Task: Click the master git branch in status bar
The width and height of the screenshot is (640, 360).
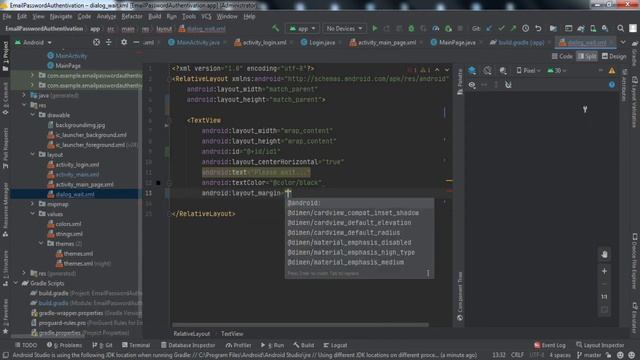Action: [589, 355]
